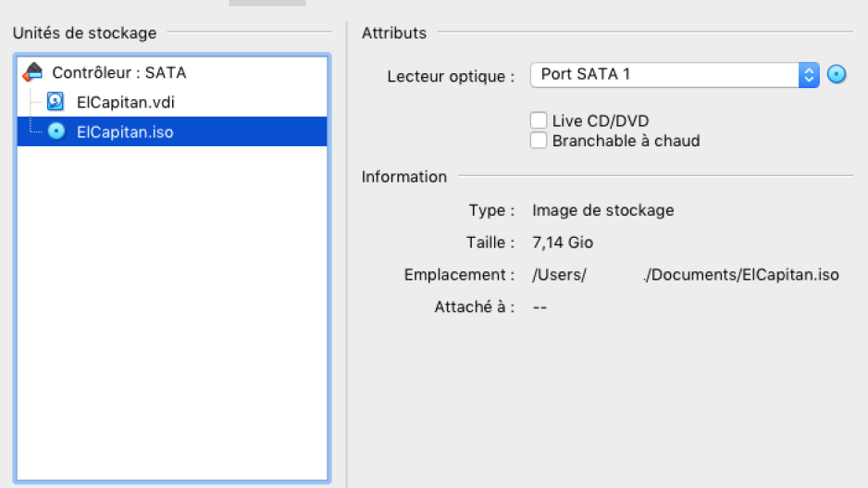Enable the Live CD/DVD checkbox
The image size is (868, 488).
click(x=538, y=120)
